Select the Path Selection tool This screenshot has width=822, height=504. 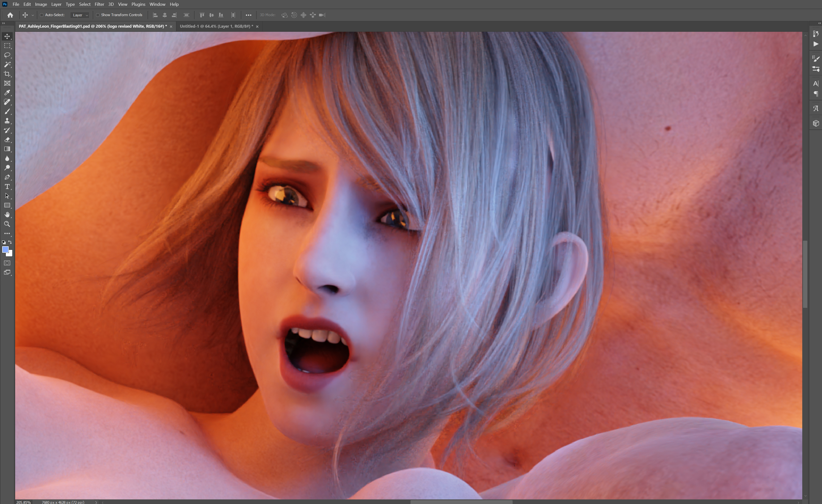click(x=7, y=196)
